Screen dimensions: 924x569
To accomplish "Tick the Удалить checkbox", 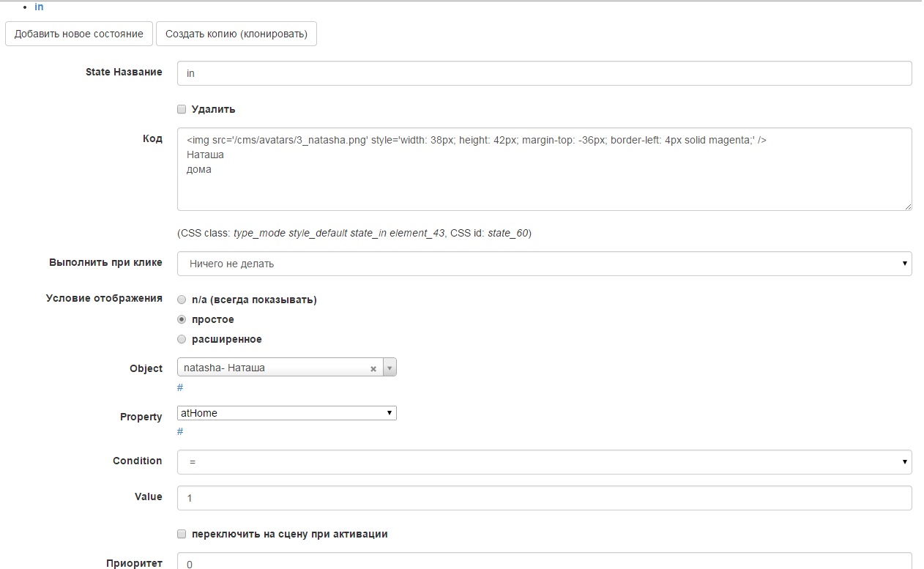I will pyautogui.click(x=182, y=109).
